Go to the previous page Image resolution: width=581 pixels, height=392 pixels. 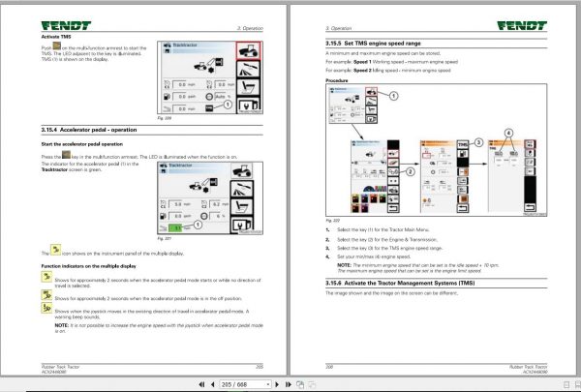coord(213,384)
